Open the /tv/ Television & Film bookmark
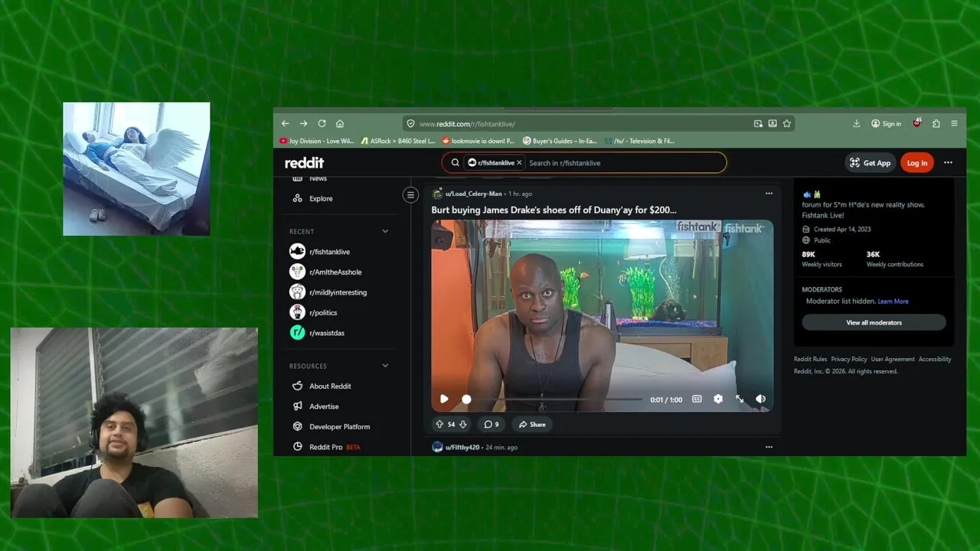 click(x=639, y=141)
